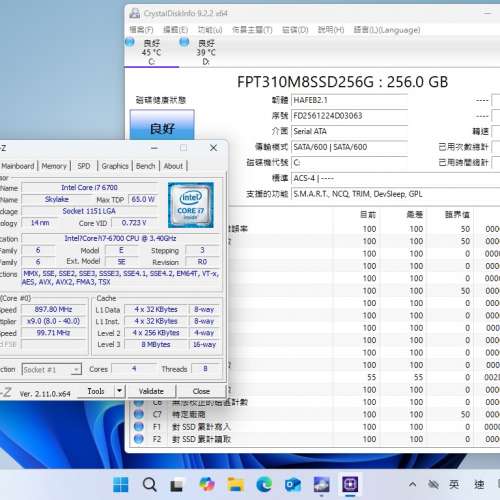Open the 佈景主題(T) theme menu

pos(252,30)
